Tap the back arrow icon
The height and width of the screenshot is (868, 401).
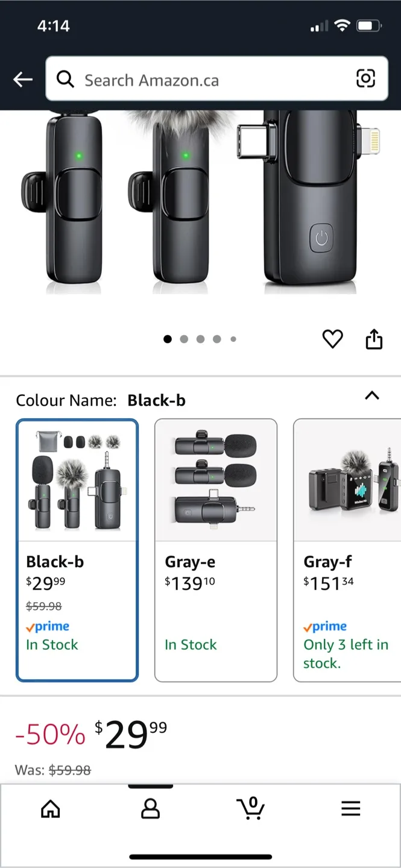pyautogui.click(x=23, y=79)
